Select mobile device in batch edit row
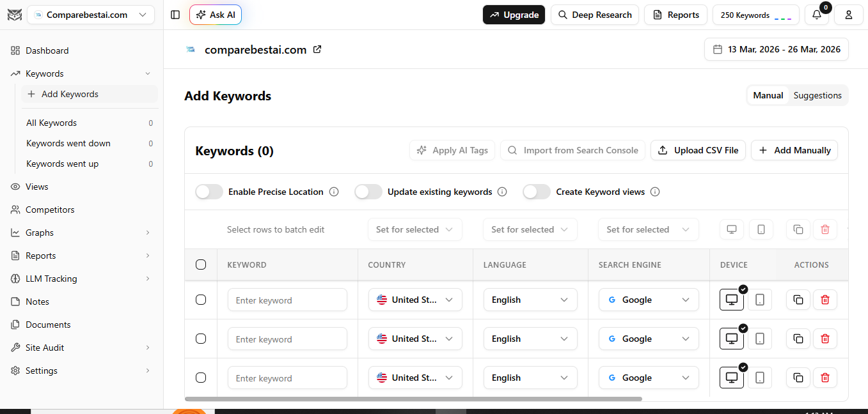The height and width of the screenshot is (414, 868). point(761,229)
